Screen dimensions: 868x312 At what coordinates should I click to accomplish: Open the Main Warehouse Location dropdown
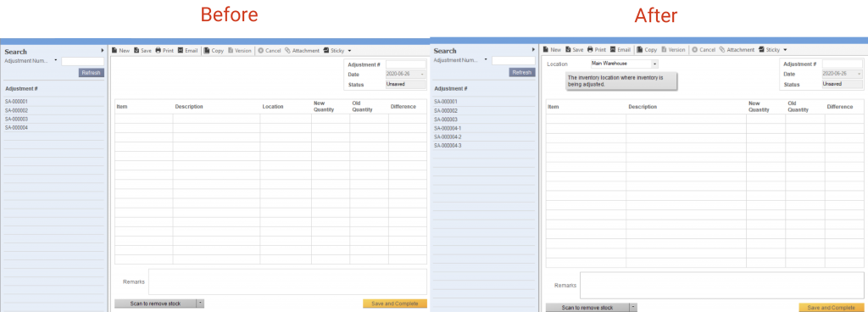click(654, 64)
